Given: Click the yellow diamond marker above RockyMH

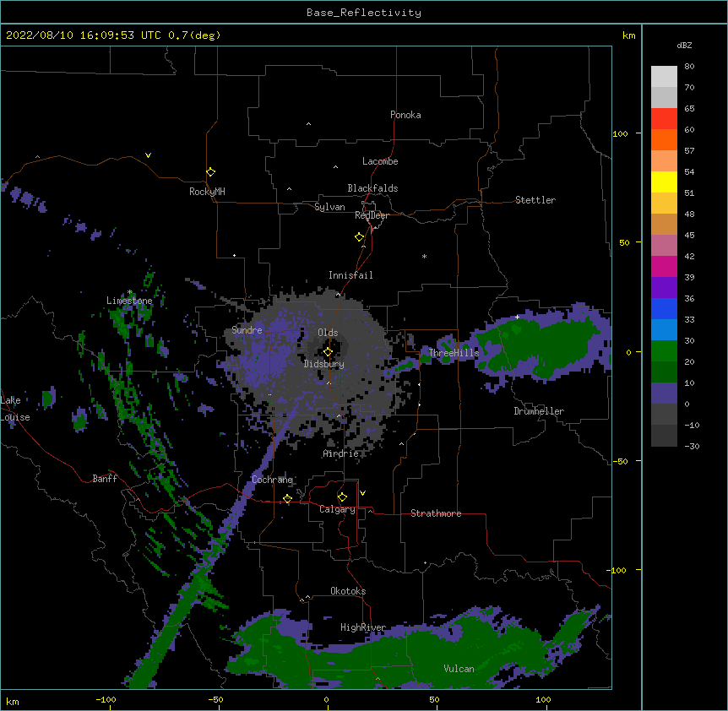Looking at the screenshot, I should point(210,172).
